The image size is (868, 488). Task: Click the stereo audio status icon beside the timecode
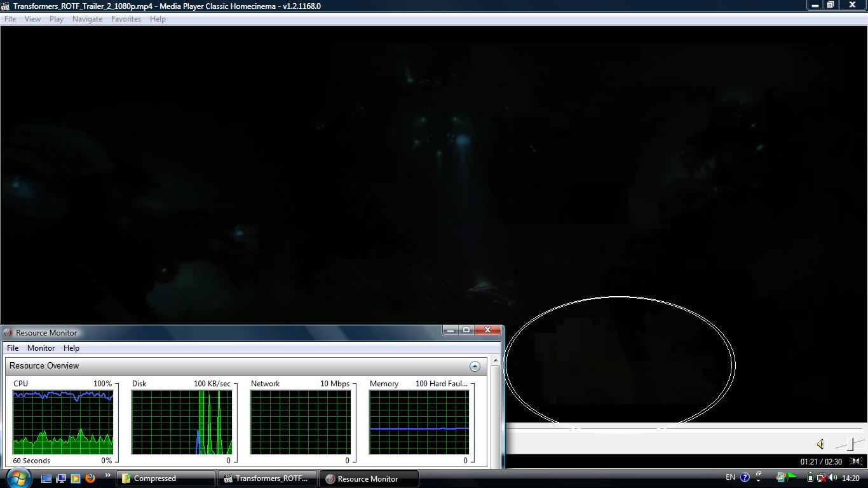[857, 461]
